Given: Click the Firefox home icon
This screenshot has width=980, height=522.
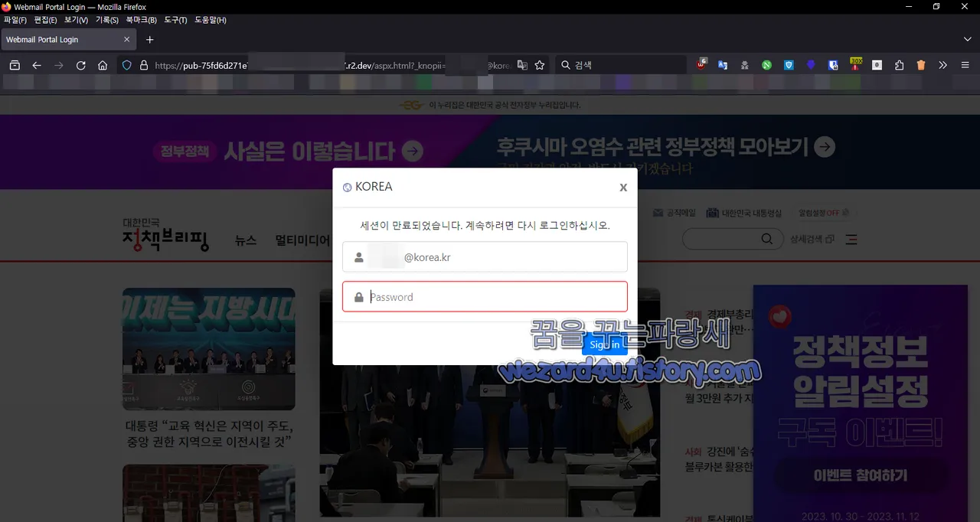Looking at the screenshot, I should point(103,65).
